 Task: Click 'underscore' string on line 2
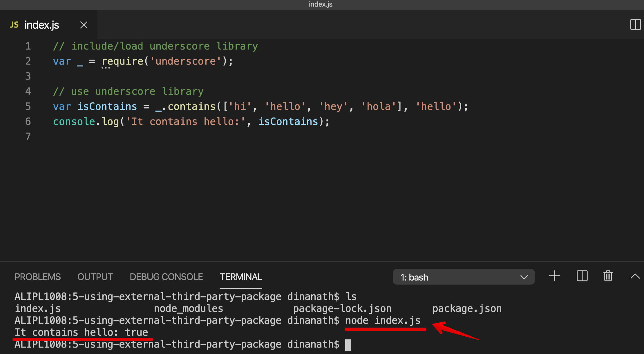(186, 61)
